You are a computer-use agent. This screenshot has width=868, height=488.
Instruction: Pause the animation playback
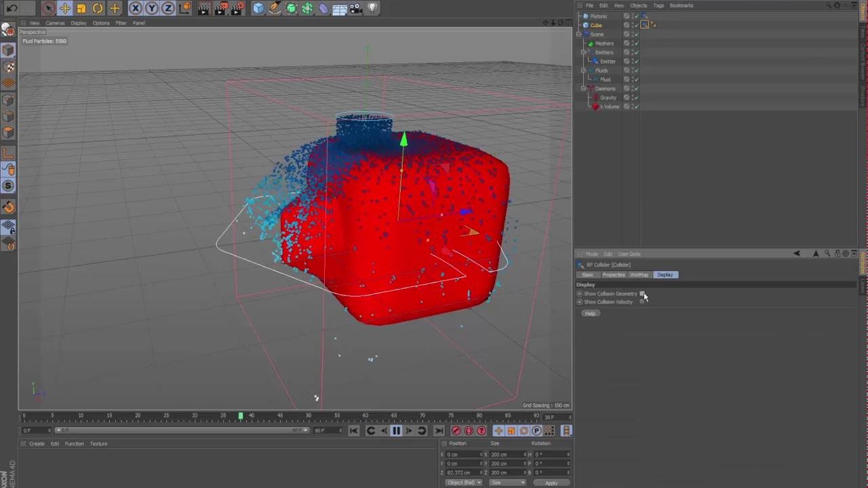(396, 430)
